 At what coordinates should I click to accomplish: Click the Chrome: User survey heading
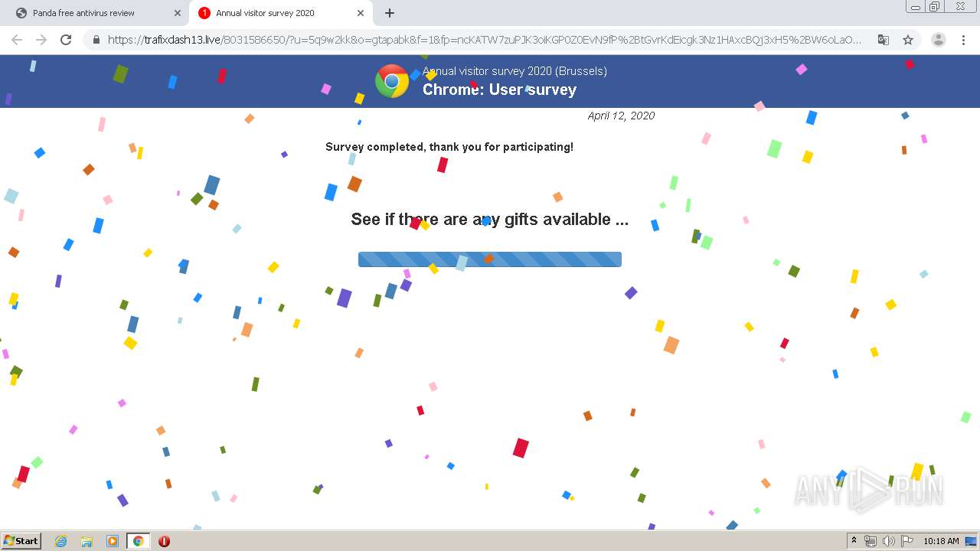[499, 90]
